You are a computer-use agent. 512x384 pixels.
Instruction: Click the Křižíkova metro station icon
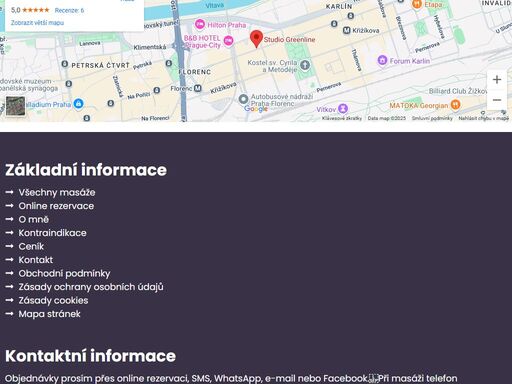click(x=347, y=30)
